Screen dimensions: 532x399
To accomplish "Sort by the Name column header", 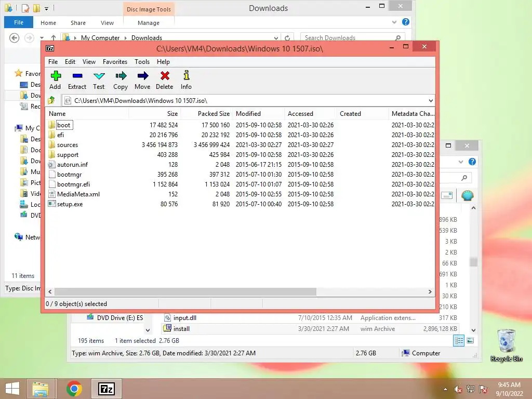I will pos(87,114).
